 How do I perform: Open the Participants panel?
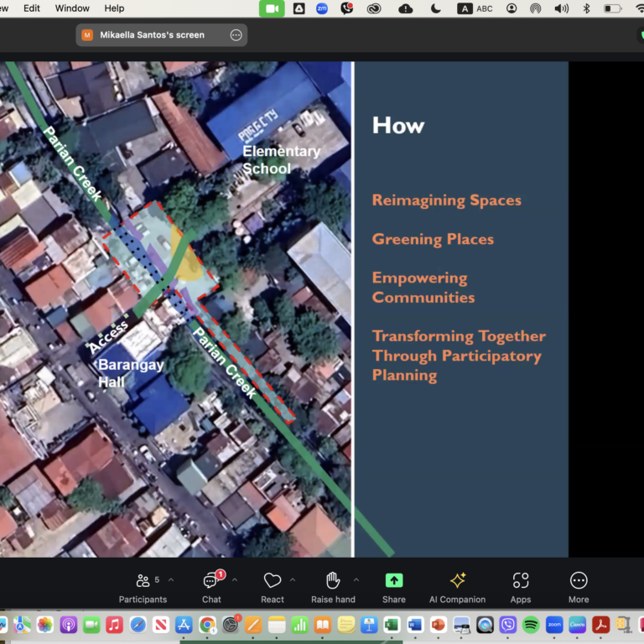point(143,588)
